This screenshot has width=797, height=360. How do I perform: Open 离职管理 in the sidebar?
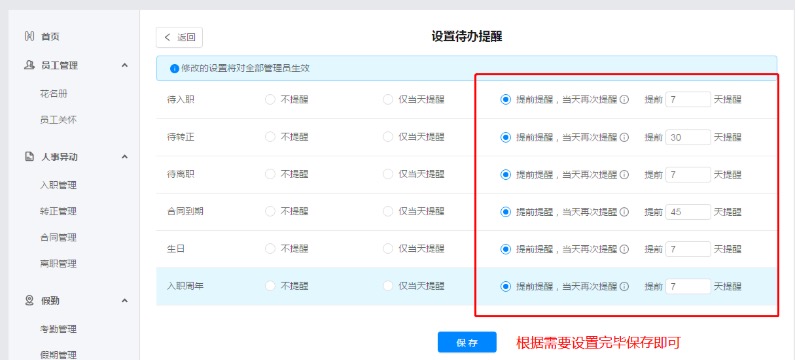(x=58, y=264)
